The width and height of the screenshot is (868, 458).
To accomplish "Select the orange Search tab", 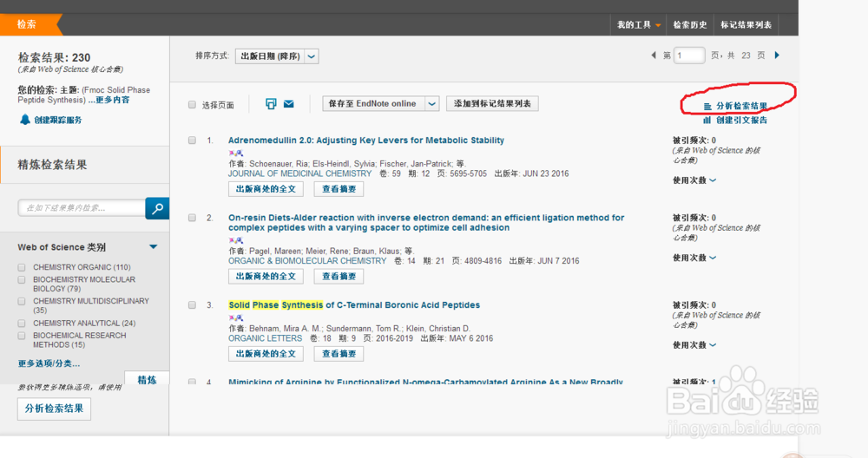I will [27, 24].
